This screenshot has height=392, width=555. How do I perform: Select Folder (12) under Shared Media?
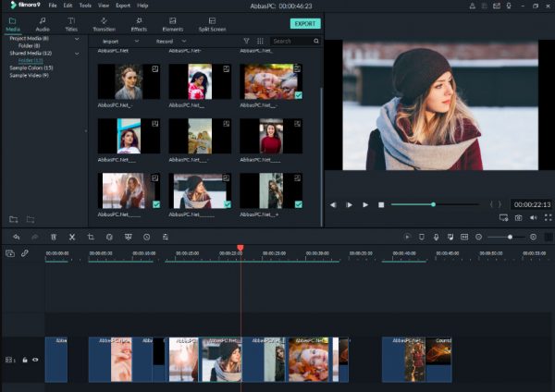[x=31, y=60]
